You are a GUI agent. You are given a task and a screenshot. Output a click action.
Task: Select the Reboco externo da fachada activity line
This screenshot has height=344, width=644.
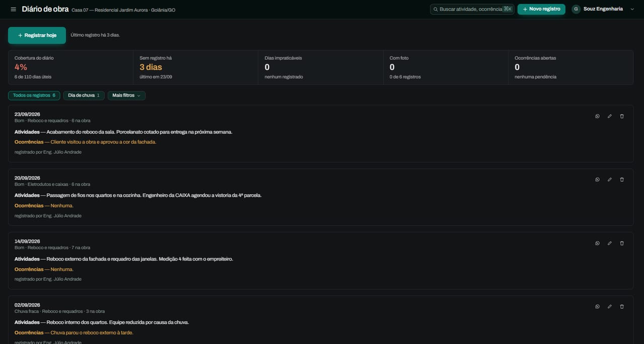140,259
